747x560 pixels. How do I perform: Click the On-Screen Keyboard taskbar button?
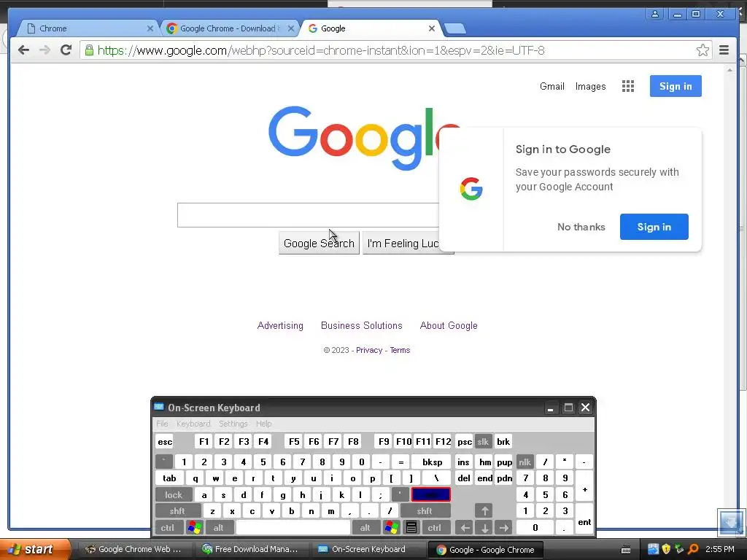click(368, 549)
